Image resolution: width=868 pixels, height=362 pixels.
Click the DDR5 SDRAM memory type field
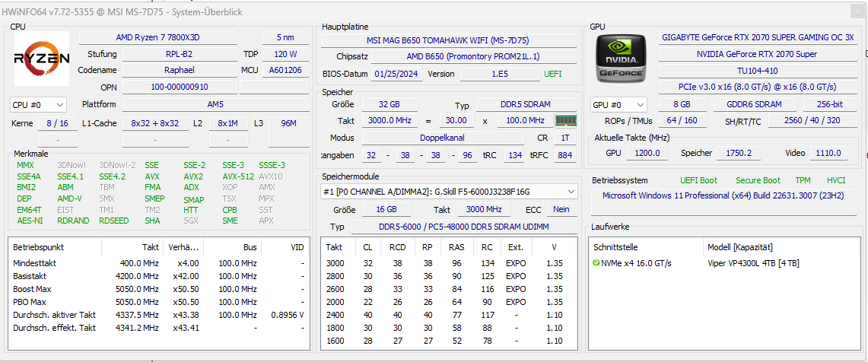[526, 104]
